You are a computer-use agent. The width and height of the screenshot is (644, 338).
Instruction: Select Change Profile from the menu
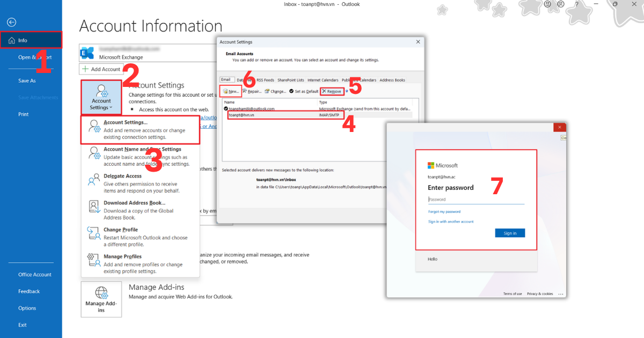pyautogui.click(x=140, y=237)
